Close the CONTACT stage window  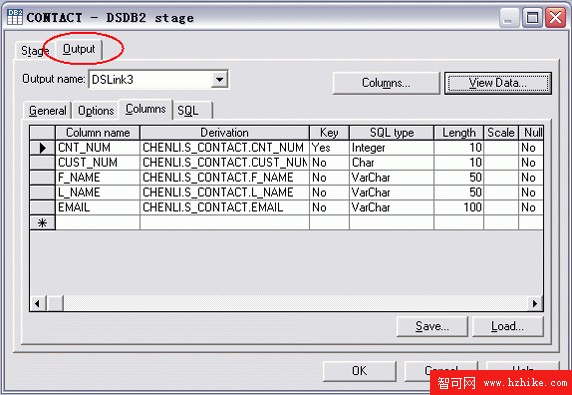[555, 17]
